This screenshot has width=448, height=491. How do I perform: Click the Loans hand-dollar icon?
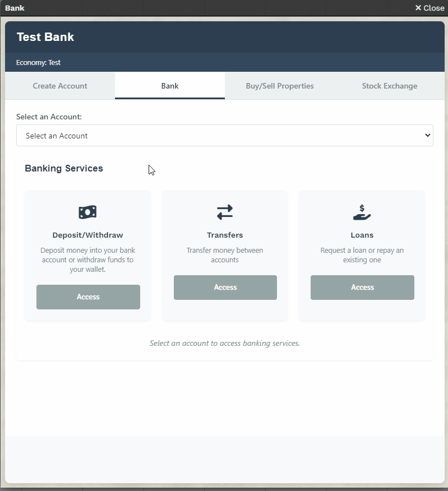click(362, 212)
